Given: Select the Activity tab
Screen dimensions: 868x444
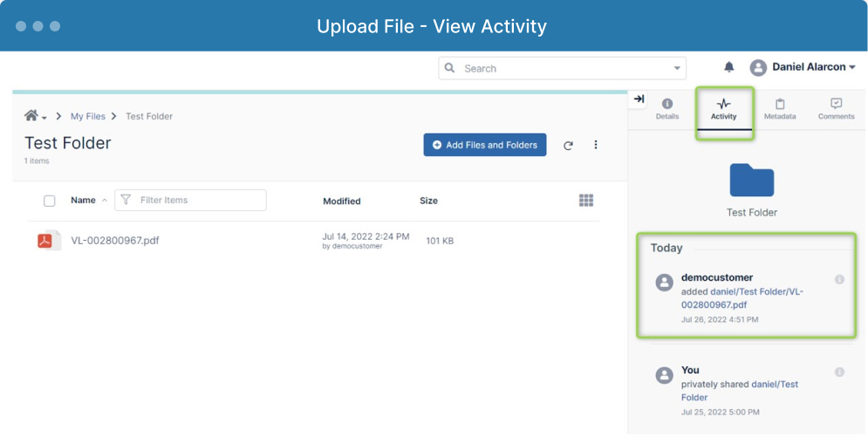Looking at the screenshot, I should click(723, 109).
